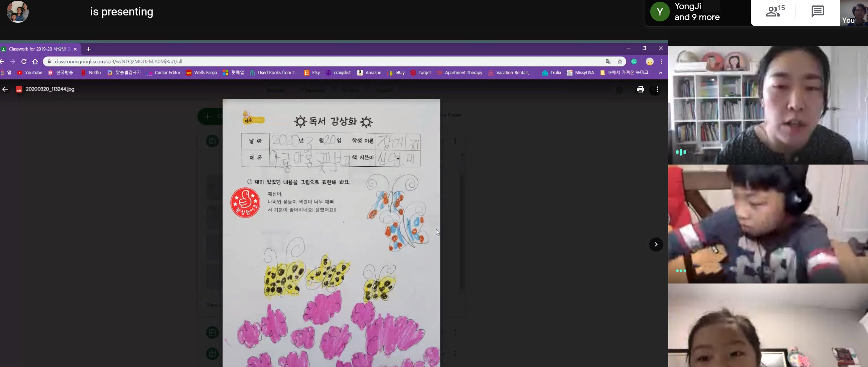
Task: Expand the hidden bookmarks overflow chevron
Action: tap(660, 73)
